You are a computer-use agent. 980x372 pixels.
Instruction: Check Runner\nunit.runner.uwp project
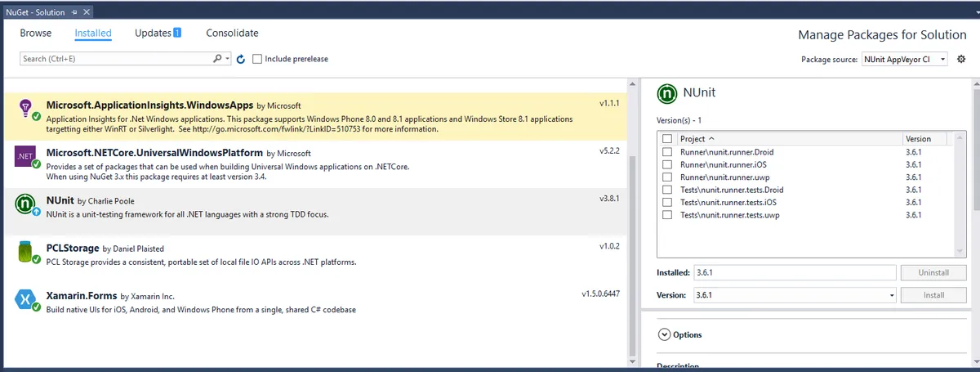point(667,177)
